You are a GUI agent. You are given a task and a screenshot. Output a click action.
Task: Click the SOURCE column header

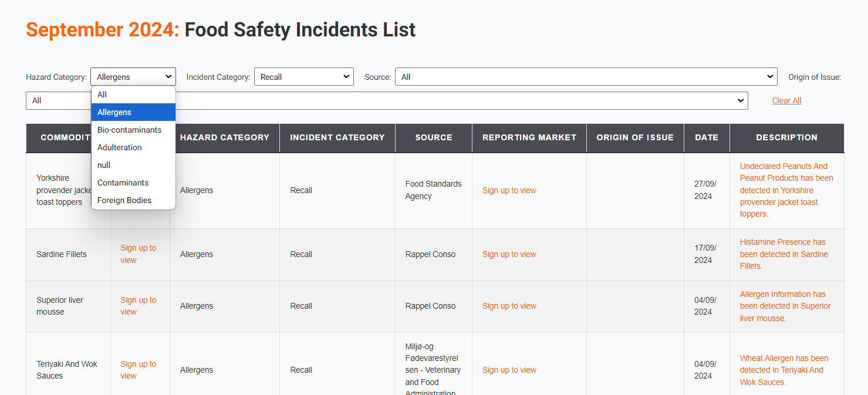[x=433, y=137]
